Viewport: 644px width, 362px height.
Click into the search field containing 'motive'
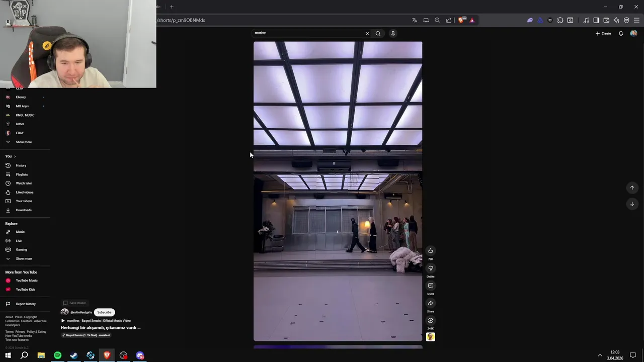(308, 33)
